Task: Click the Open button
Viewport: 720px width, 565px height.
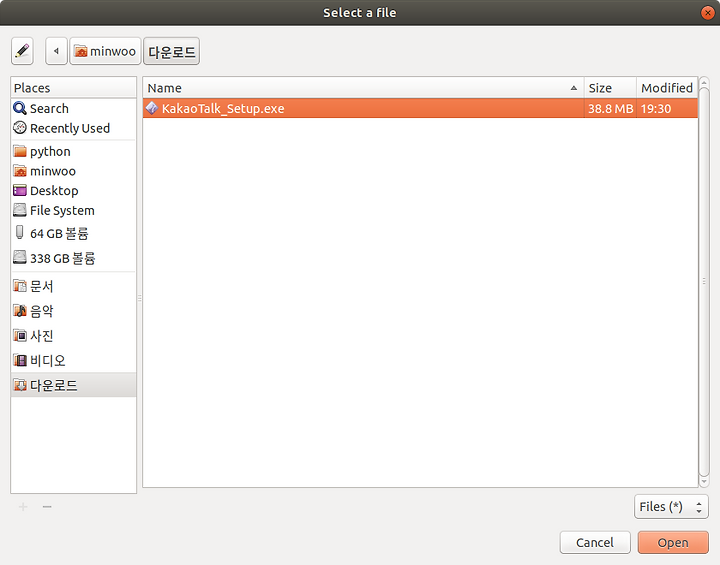Action: (x=673, y=542)
